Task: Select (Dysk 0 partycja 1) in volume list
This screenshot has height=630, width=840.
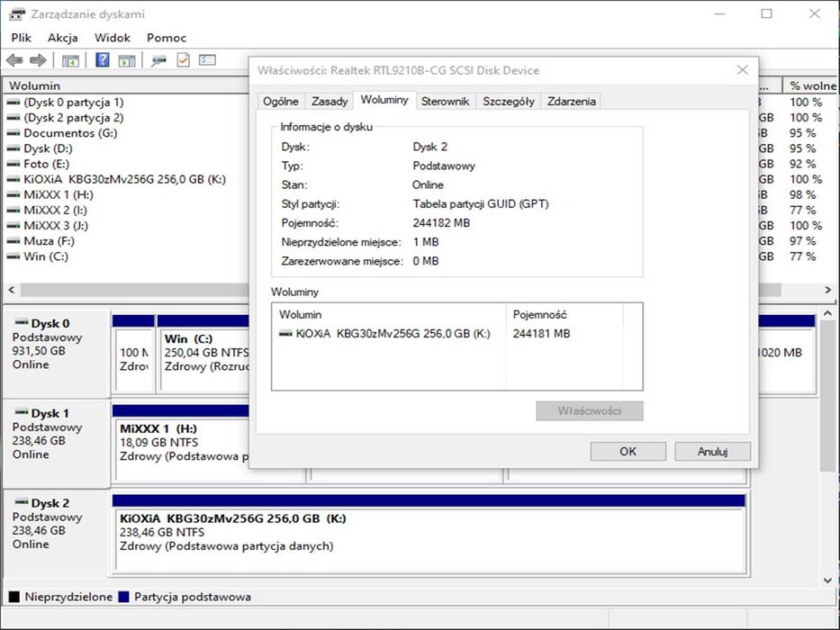Action: click(x=74, y=103)
